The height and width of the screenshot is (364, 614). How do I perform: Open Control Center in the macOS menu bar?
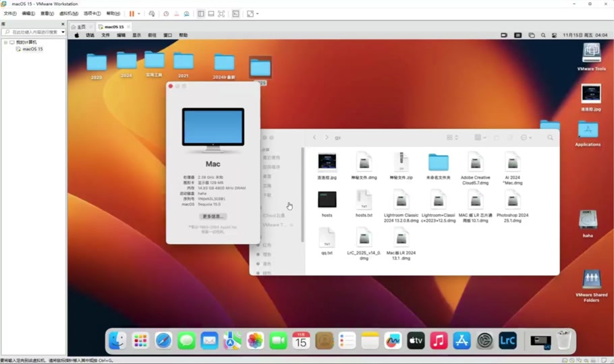click(554, 35)
